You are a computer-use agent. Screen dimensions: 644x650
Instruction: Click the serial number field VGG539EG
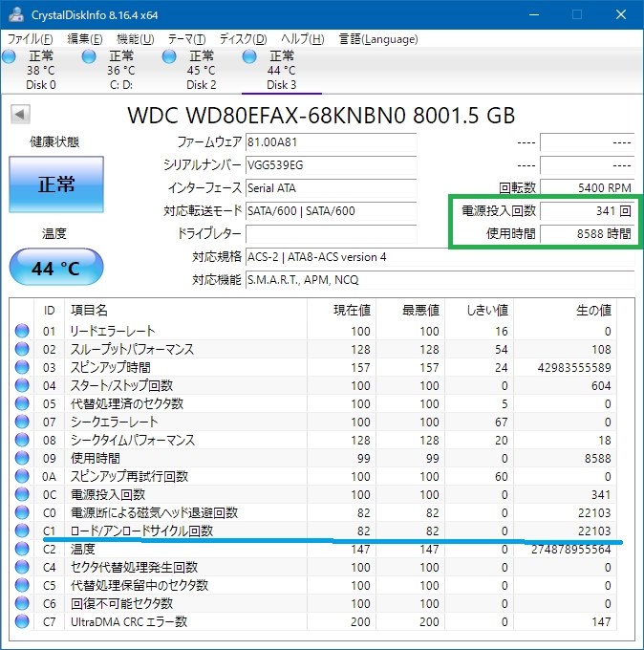coord(332,165)
